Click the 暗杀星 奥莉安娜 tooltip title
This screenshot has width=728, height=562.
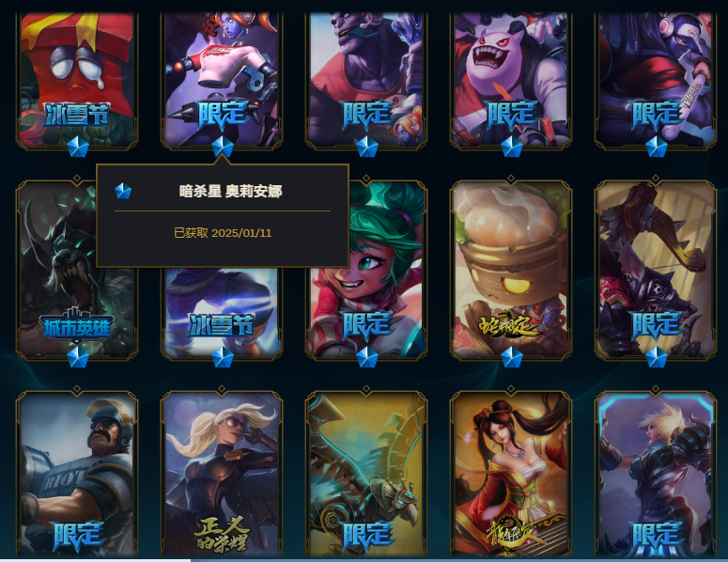click(231, 191)
